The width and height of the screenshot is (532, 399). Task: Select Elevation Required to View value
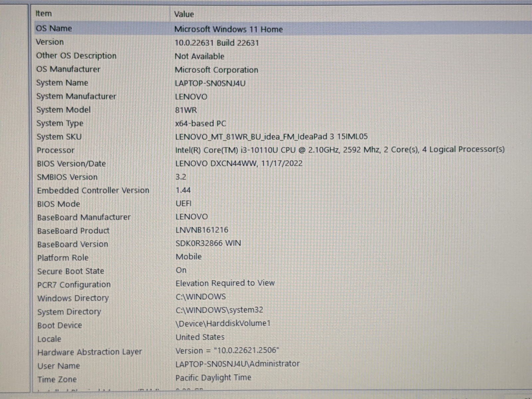pos(225,283)
